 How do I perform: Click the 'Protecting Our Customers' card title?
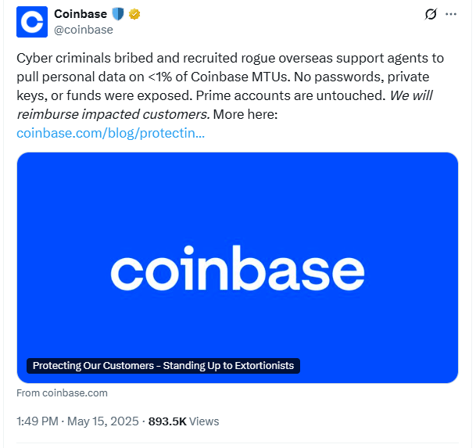click(163, 366)
